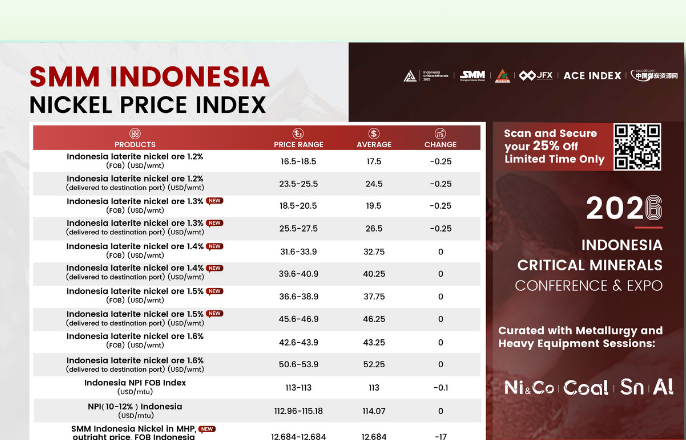Click price range 39.6-40.9
The height and width of the screenshot is (440, 686).
click(x=298, y=274)
